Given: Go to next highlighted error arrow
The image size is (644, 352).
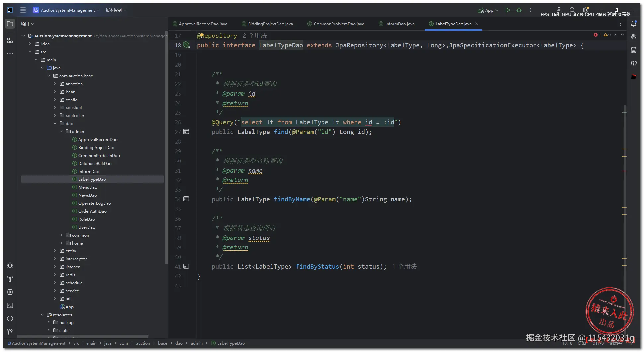Looking at the screenshot, I should tap(623, 35).
